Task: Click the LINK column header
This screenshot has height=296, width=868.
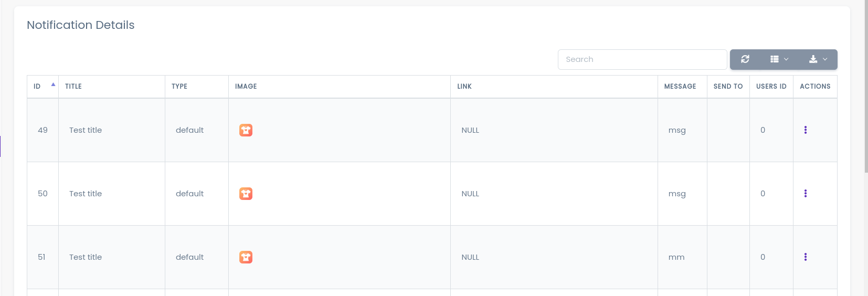Action: pyautogui.click(x=464, y=87)
